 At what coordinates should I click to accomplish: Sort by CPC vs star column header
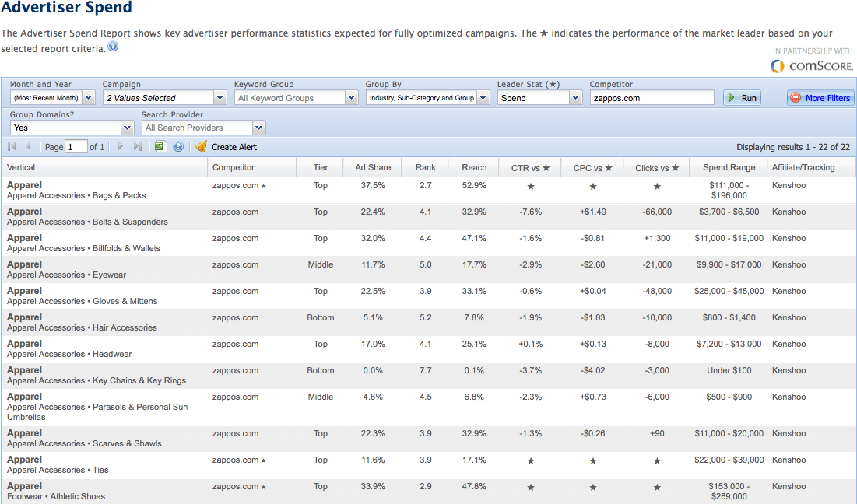point(592,168)
